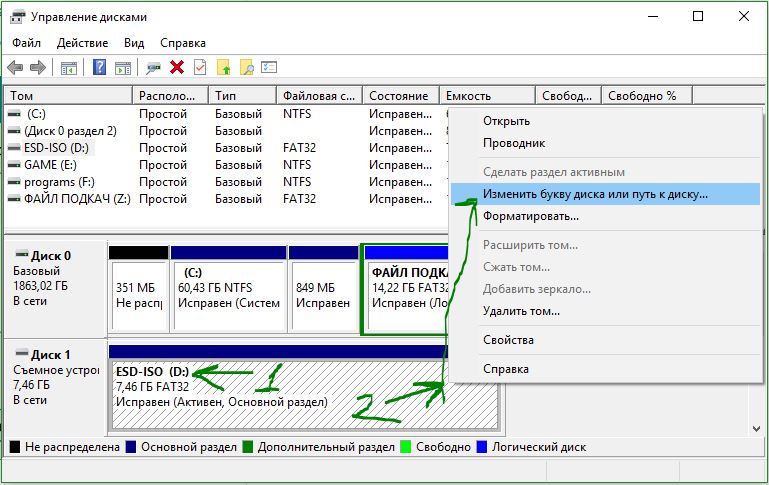The width and height of the screenshot is (769, 485).
Task: Click the show/hide console tree icon
Action: pos(69,68)
